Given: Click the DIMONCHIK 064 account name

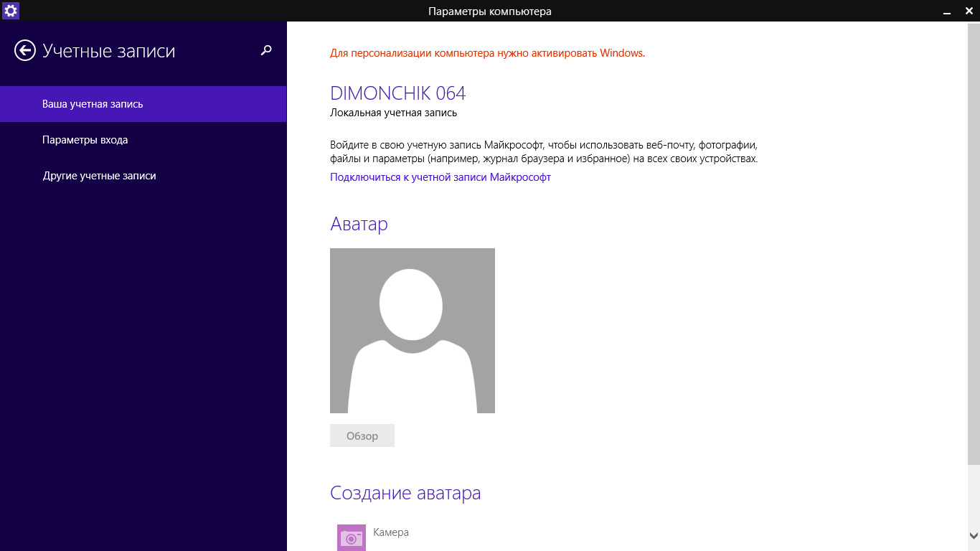Looking at the screenshot, I should pos(397,93).
